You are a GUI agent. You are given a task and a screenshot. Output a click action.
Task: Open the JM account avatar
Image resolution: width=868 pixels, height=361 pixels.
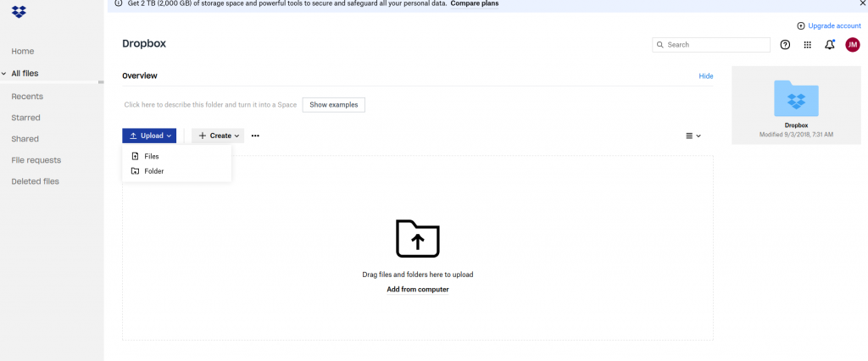point(853,45)
